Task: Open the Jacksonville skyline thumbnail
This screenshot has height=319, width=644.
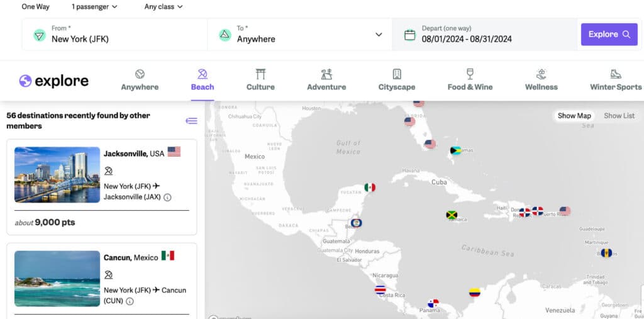Action: coord(57,174)
